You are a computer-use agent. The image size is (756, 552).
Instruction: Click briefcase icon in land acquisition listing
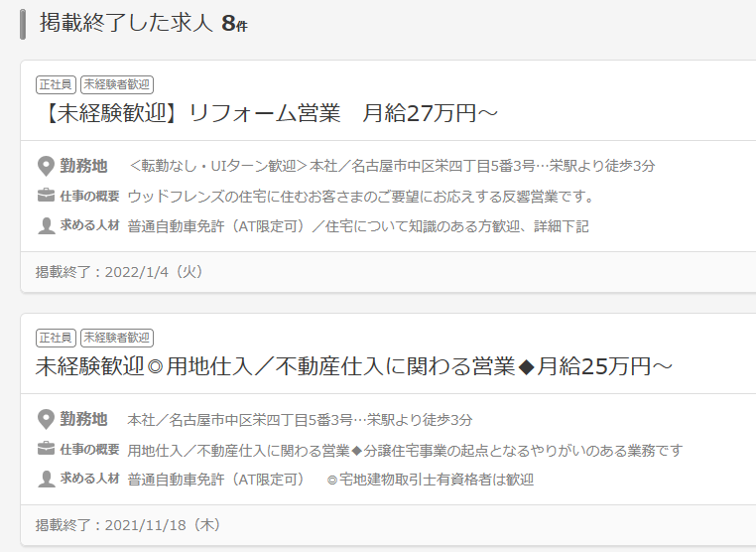pos(46,449)
